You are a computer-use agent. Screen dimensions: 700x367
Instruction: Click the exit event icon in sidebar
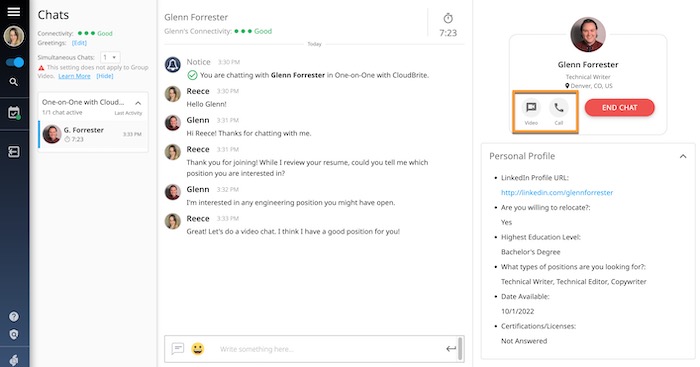[x=14, y=152]
